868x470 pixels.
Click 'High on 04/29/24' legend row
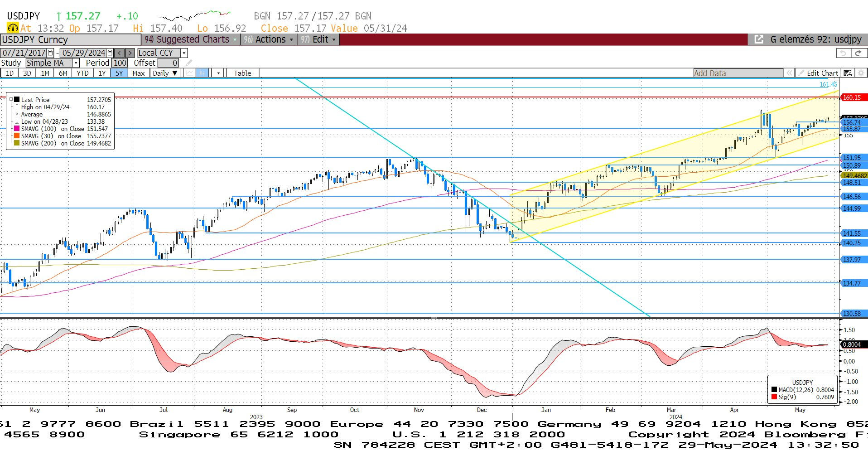(x=63, y=107)
